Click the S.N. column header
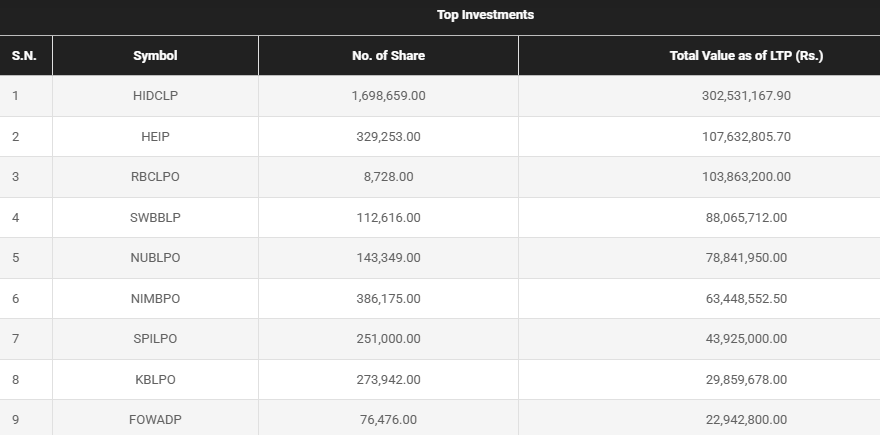Image resolution: width=880 pixels, height=435 pixels. [24, 56]
